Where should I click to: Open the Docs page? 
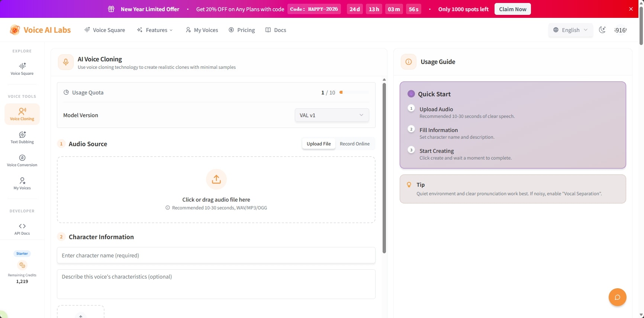tap(276, 30)
